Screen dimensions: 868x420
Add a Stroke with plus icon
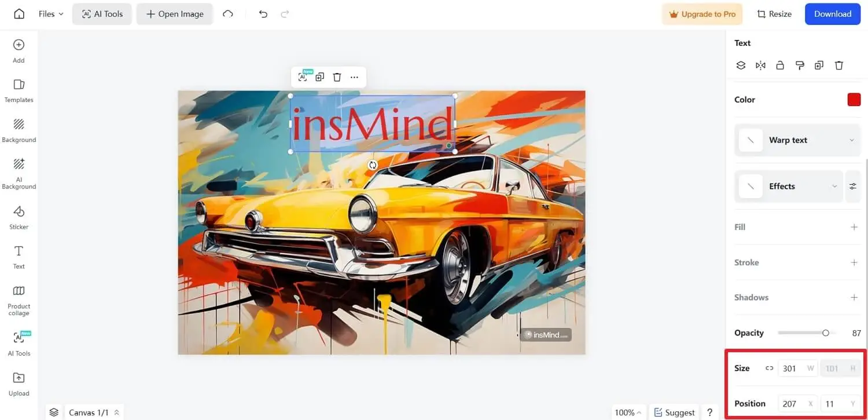tap(854, 262)
